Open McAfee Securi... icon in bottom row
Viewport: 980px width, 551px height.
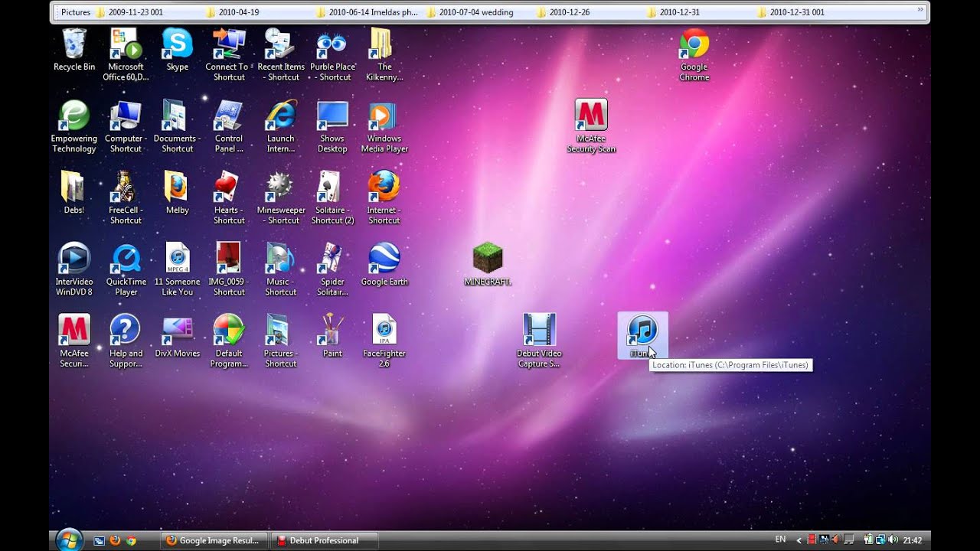[74, 341]
